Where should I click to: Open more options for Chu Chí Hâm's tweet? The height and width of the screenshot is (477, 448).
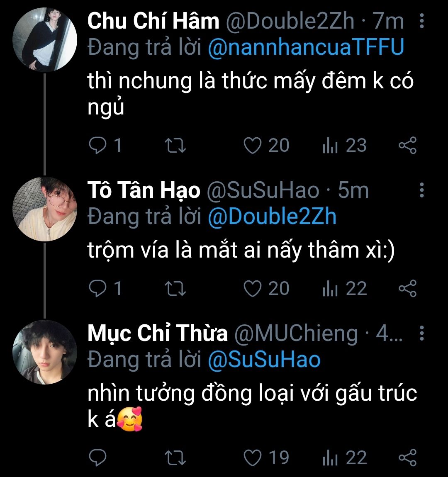[421, 21]
